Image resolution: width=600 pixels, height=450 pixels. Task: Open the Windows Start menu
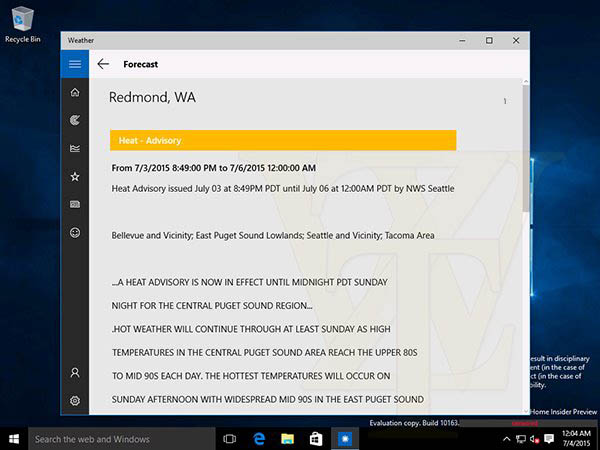pyautogui.click(x=14, y=439)
